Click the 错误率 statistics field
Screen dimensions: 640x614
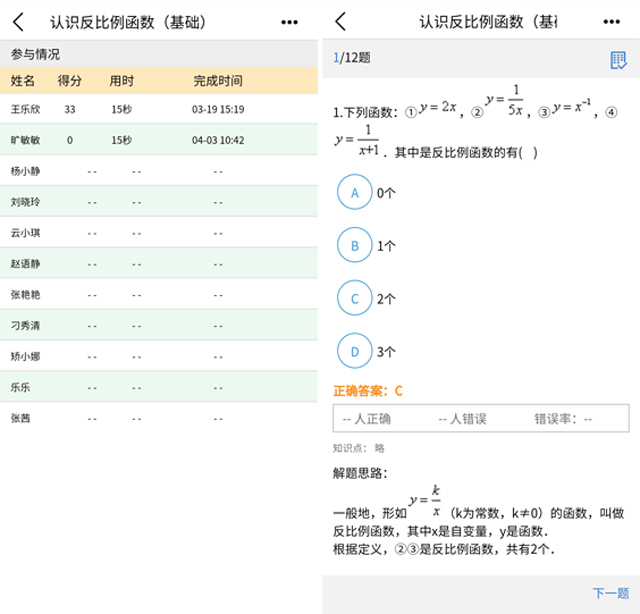pyautogui.click(x=563, y=419)
